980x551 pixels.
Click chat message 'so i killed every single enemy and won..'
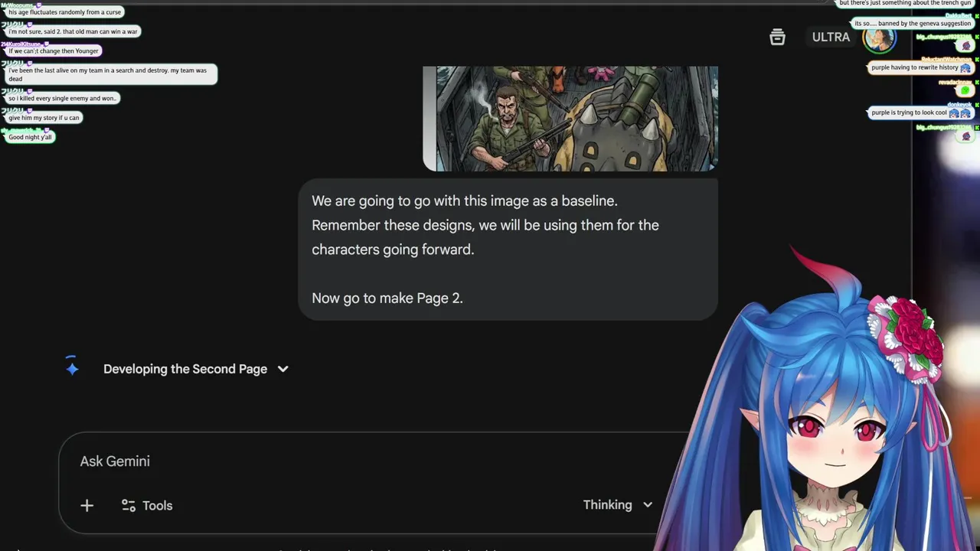tap(62, 98)
